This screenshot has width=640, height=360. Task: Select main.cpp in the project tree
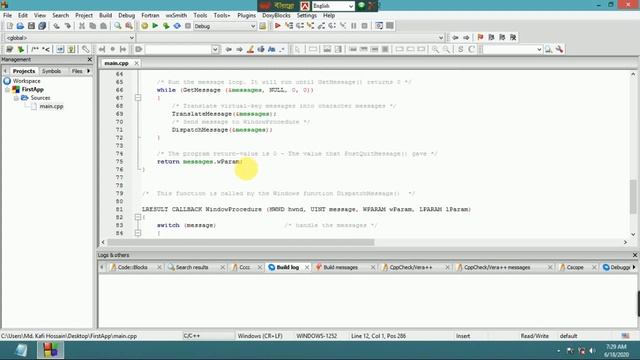51,106
